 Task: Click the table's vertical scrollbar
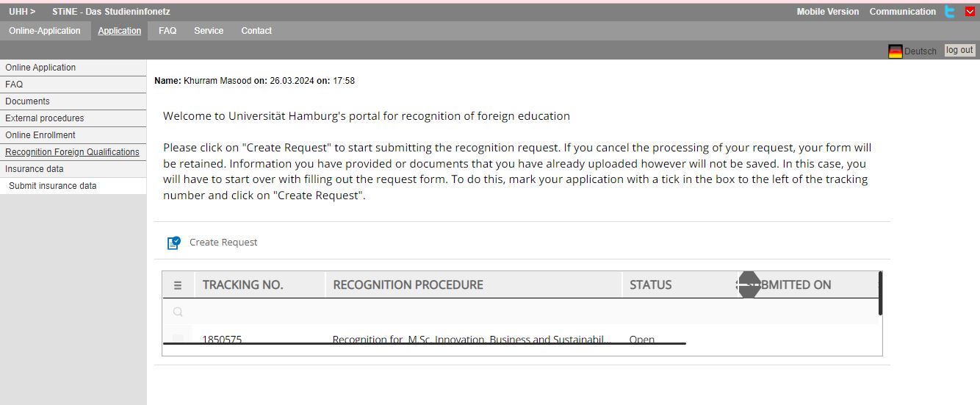[880, 293]
